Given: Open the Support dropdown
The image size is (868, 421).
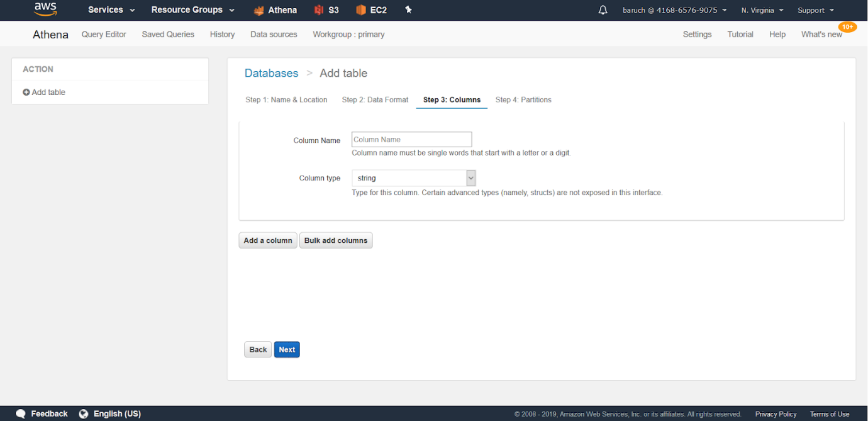Looking at the screenshot, I should coord(816,10).
